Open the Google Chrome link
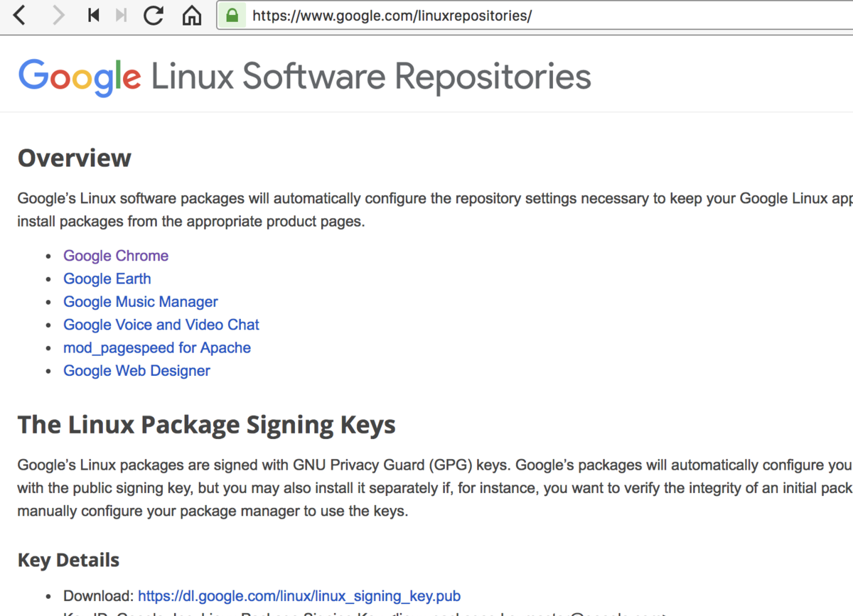 tap(116, 256)
